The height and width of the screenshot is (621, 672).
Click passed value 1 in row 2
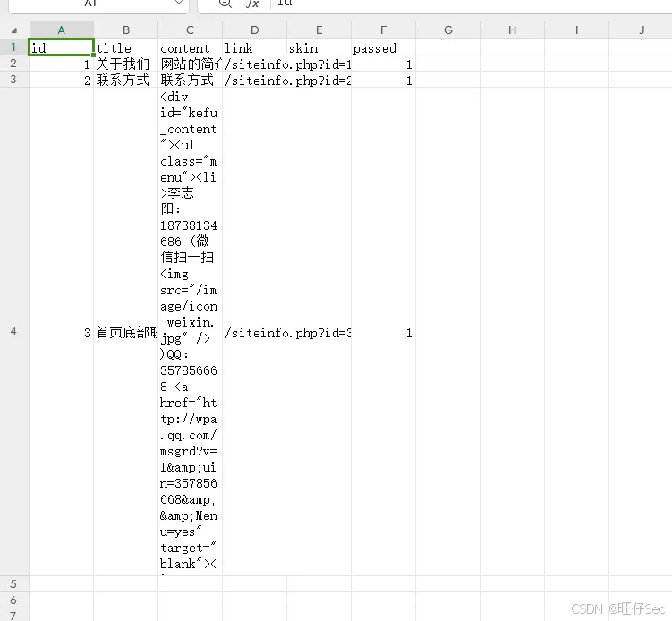[383, 64]
